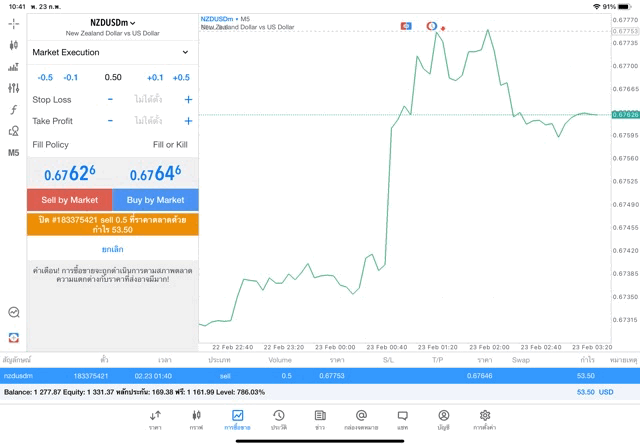640x447 pixels.
Task: Open the chart tab with candlestick icon
Action: (196, 420)
